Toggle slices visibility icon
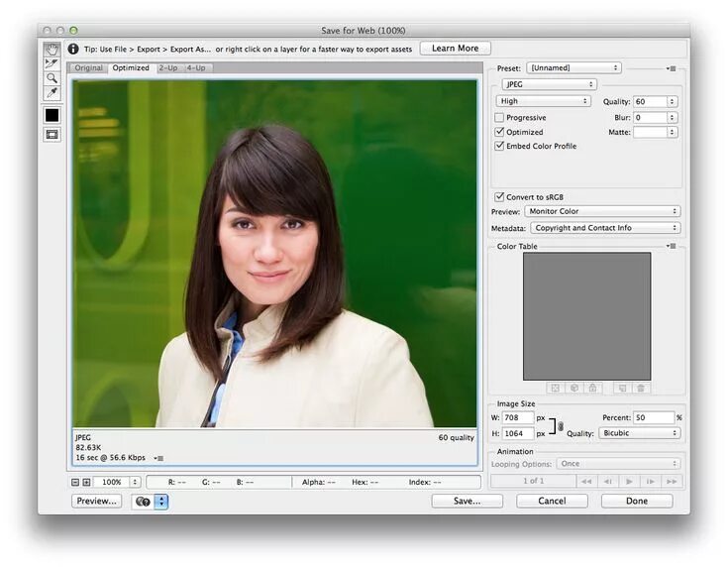 pyautogui.click(x=52, y=134)
